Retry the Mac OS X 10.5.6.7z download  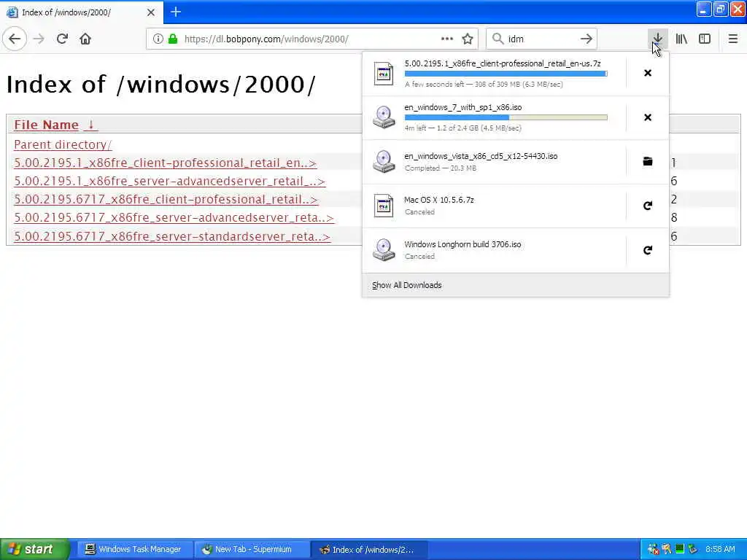tap(648, 206)
